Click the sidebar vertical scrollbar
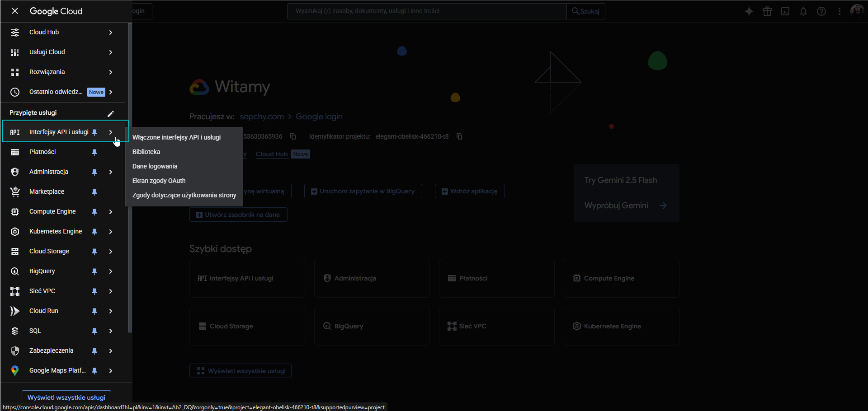Image resolution: width=868 pixels, height=411 pixels. point(130,181)
